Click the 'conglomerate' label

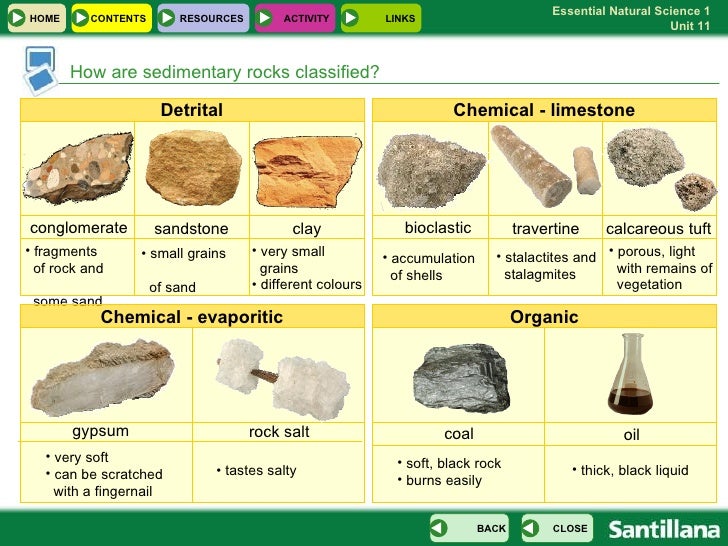point(78,228)
